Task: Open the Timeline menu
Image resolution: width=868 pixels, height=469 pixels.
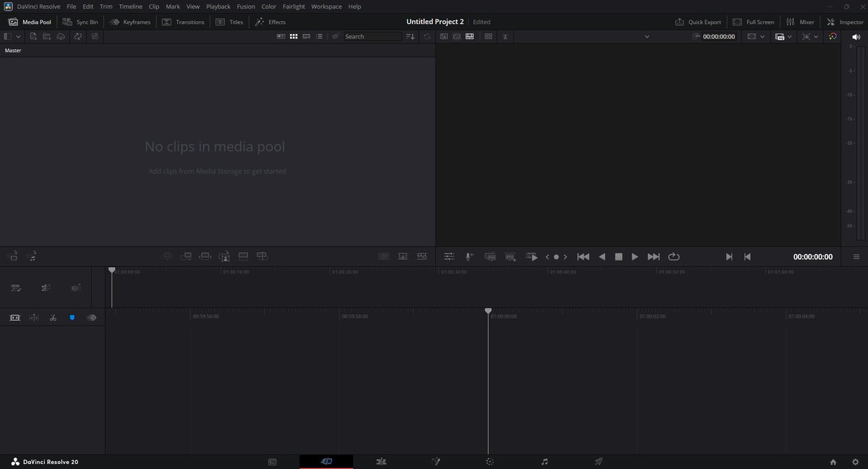Action: [131, 7]
